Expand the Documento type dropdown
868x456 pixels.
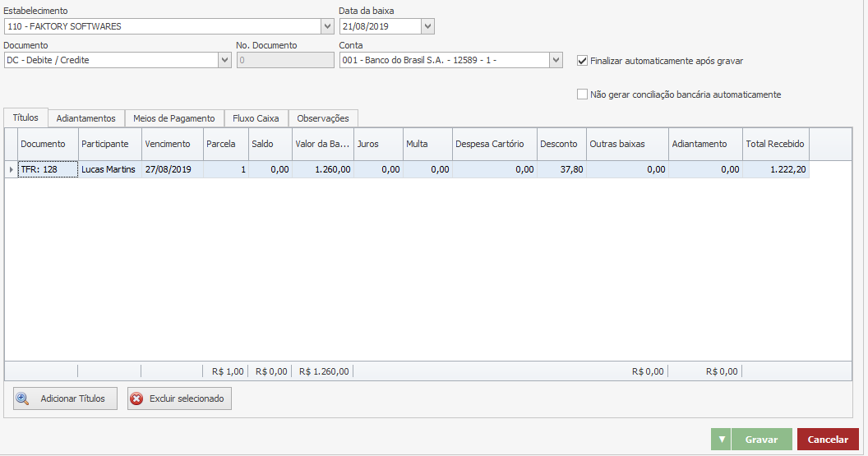click(x=225, y=60)
